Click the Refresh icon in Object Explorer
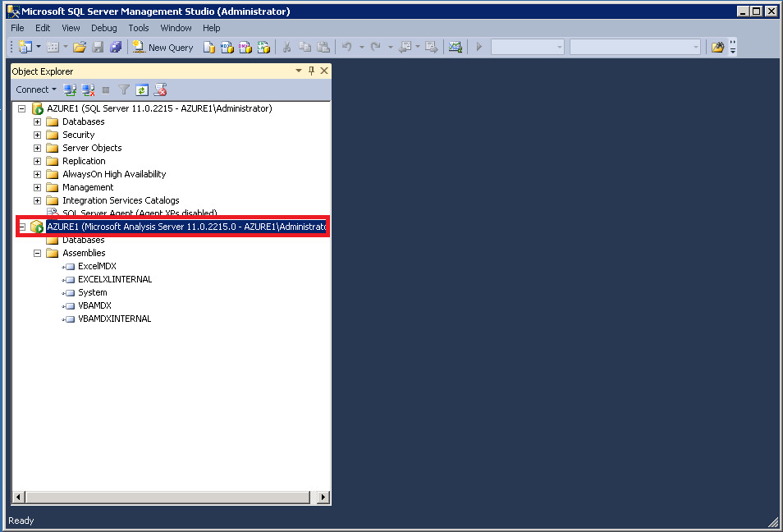The image size is (783, 532). point(142,90)
